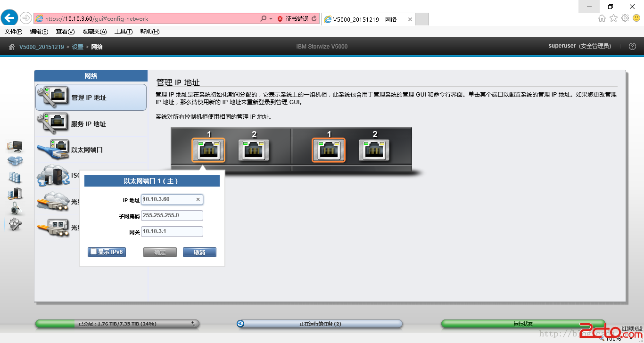The height and width of the screenshot is (343, 644).
Task: Click the help question mark icon
Action: coord(633,46)
